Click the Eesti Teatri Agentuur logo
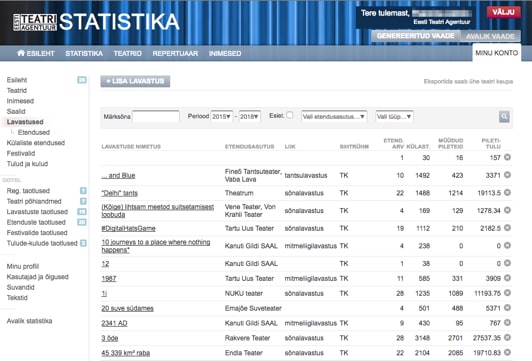Viewport: 532px width, 361px height. (x=35, y=22)
